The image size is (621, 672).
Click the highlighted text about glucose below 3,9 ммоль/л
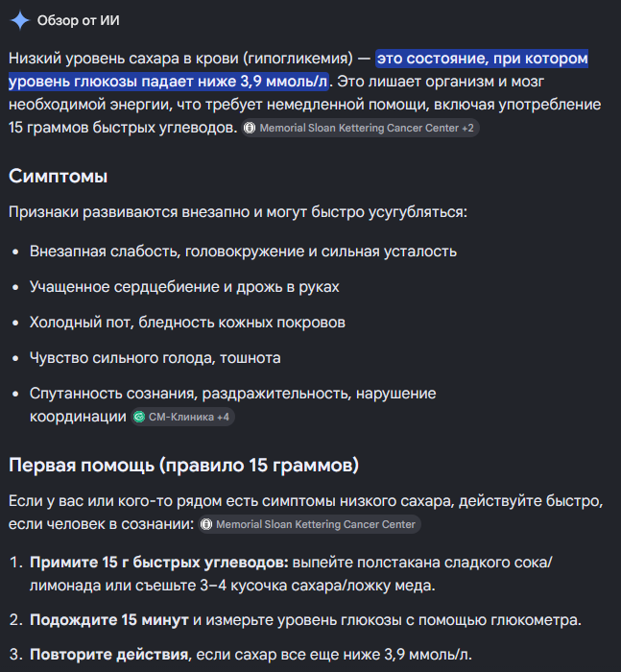click(x=299, y=70)
